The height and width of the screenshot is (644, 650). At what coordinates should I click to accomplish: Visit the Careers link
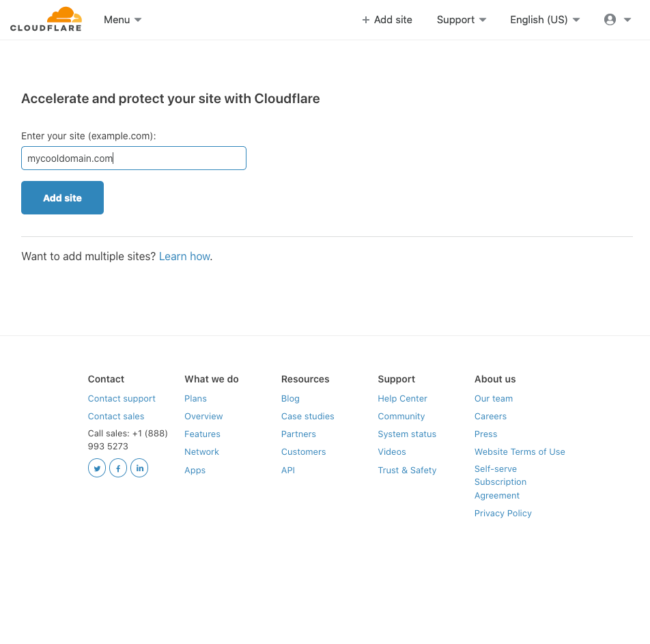tap(490, 417)
